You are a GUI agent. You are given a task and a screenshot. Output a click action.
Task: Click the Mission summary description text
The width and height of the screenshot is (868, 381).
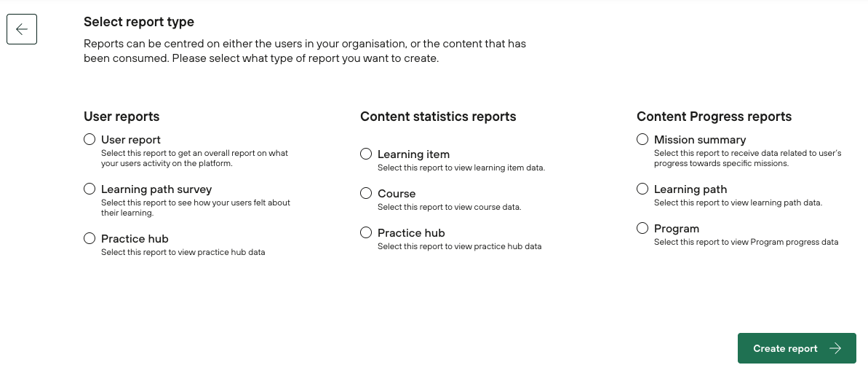tap(747, 158)
